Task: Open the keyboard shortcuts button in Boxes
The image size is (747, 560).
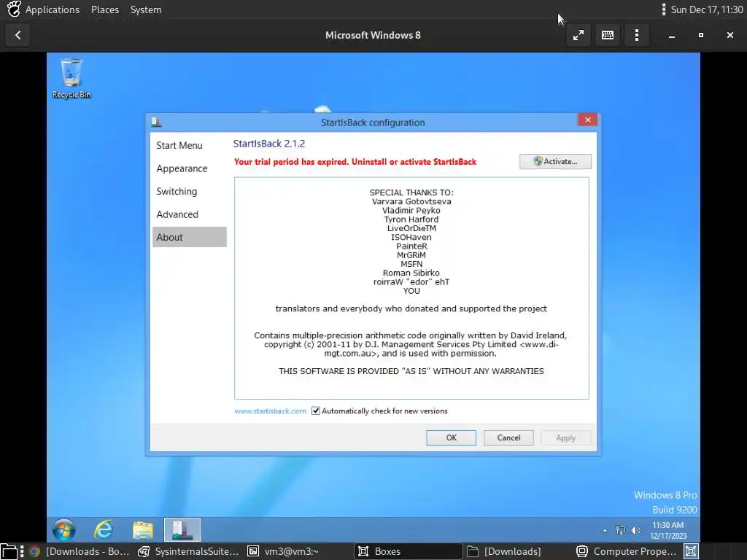Action: (x=608, y=35)
